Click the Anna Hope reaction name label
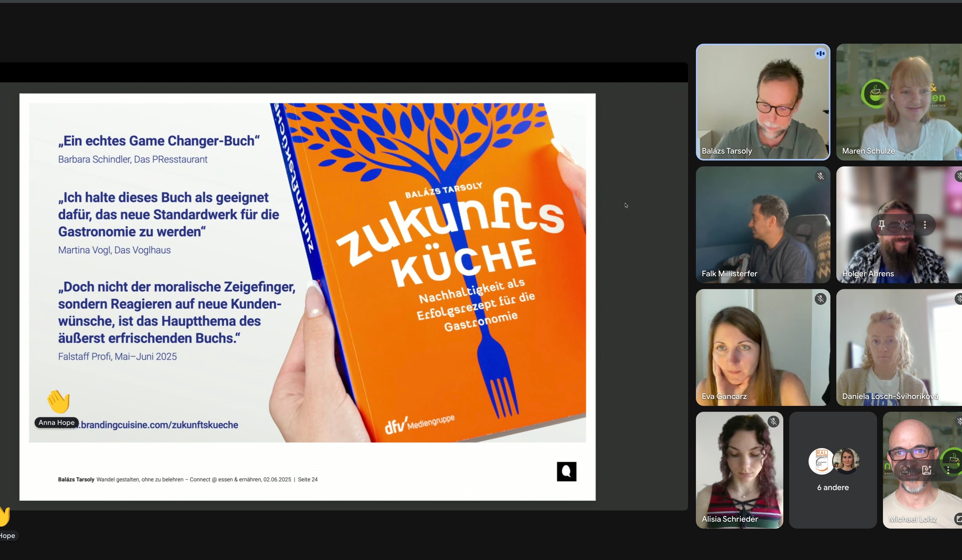Image resolution: width=962 pixels, height=560 pixels. 56,423
